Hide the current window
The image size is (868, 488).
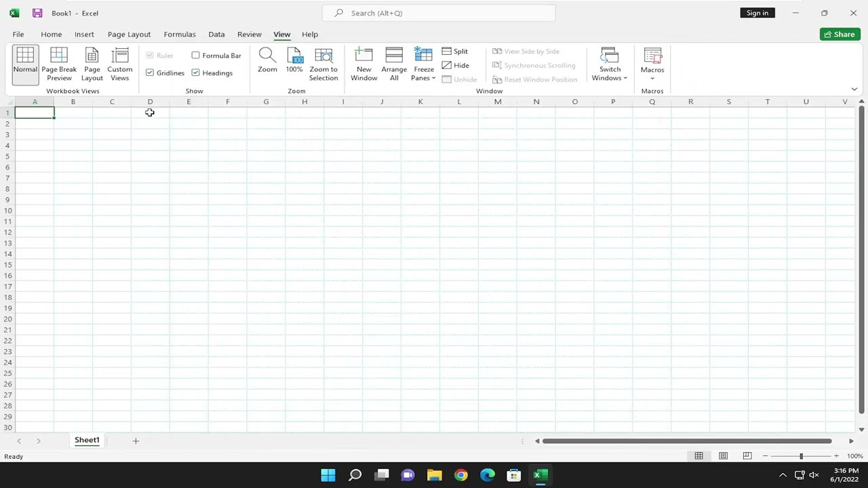click(x=456, y=65)
